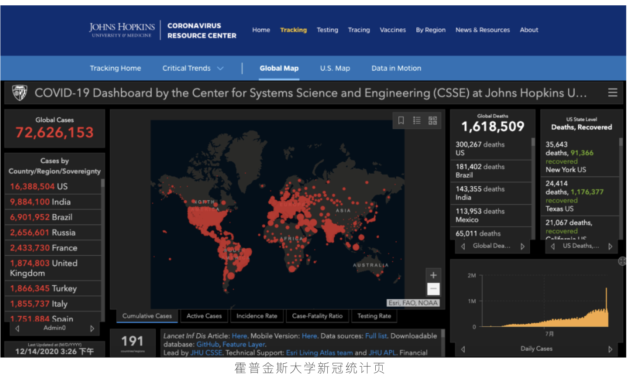Open the About menu item
Viewport: 627px width, 376px height.
tap(529, 30)
